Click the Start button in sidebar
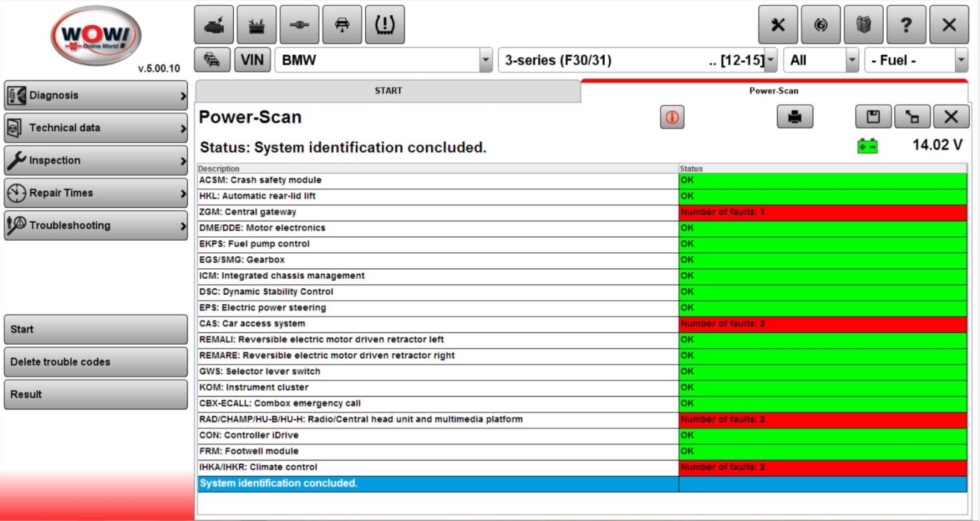 [95, 330]
